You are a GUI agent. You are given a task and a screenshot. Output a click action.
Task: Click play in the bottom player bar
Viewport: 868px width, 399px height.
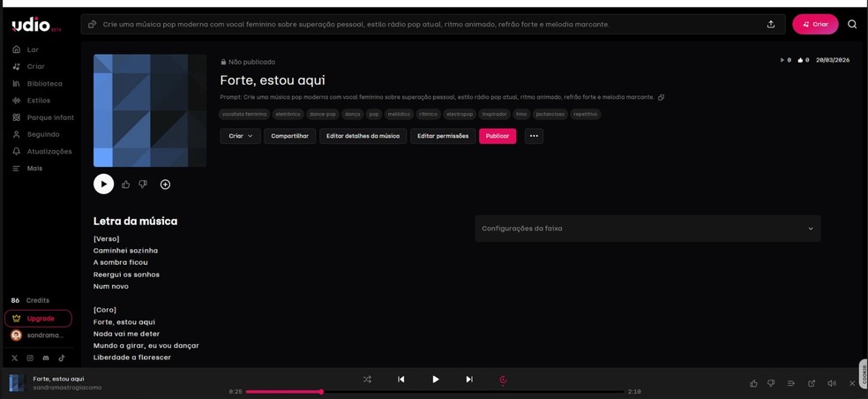pos(436,379)
